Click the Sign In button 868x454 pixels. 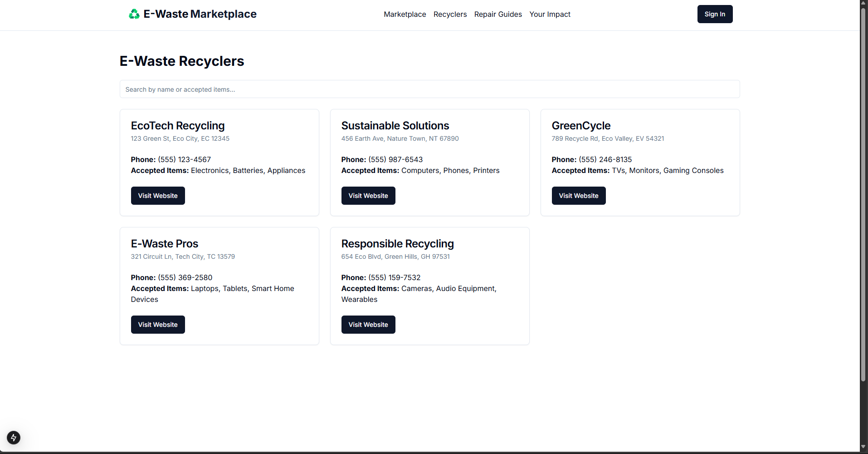pyautogui.click(x=715, y=14)
